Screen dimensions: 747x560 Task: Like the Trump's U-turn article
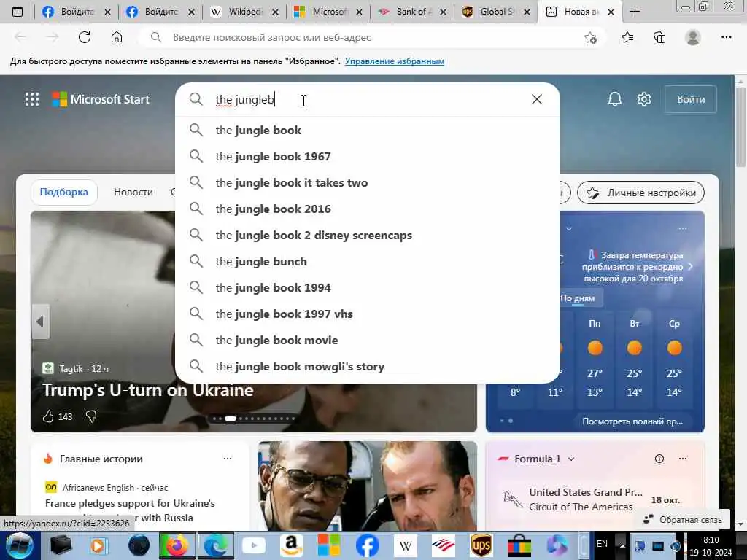click(x=48, y=416)
